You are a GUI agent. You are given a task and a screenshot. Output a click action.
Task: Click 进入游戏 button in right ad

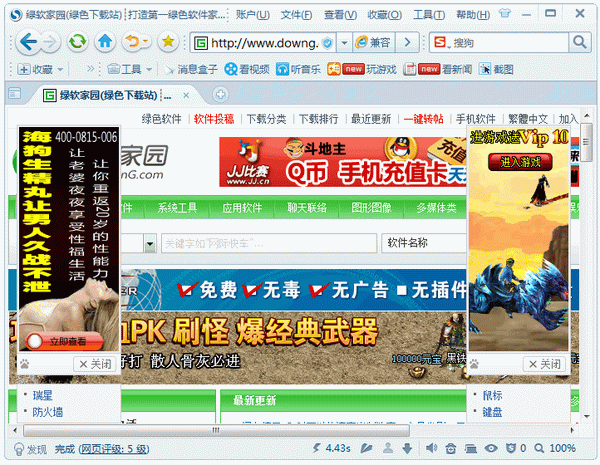[520, 162]
